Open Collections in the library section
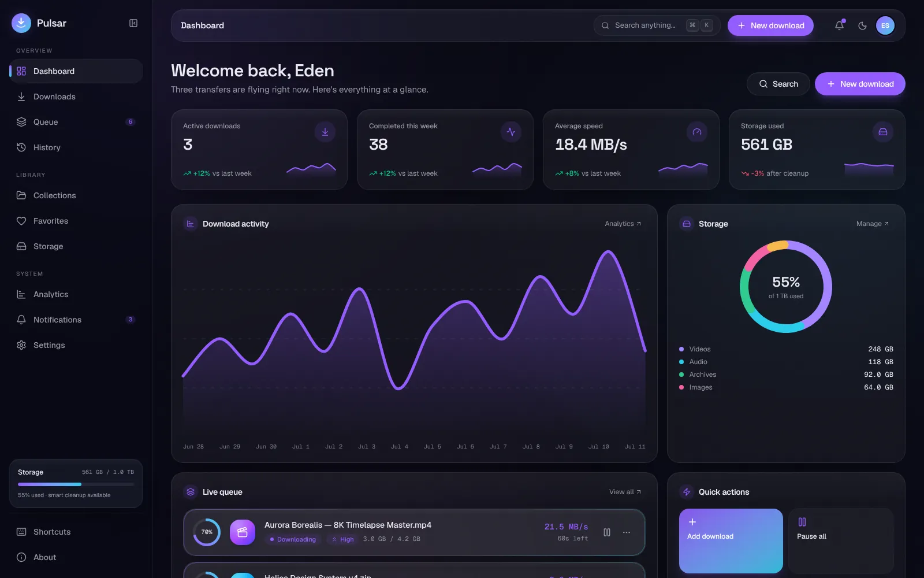 (x=76, y=195)
